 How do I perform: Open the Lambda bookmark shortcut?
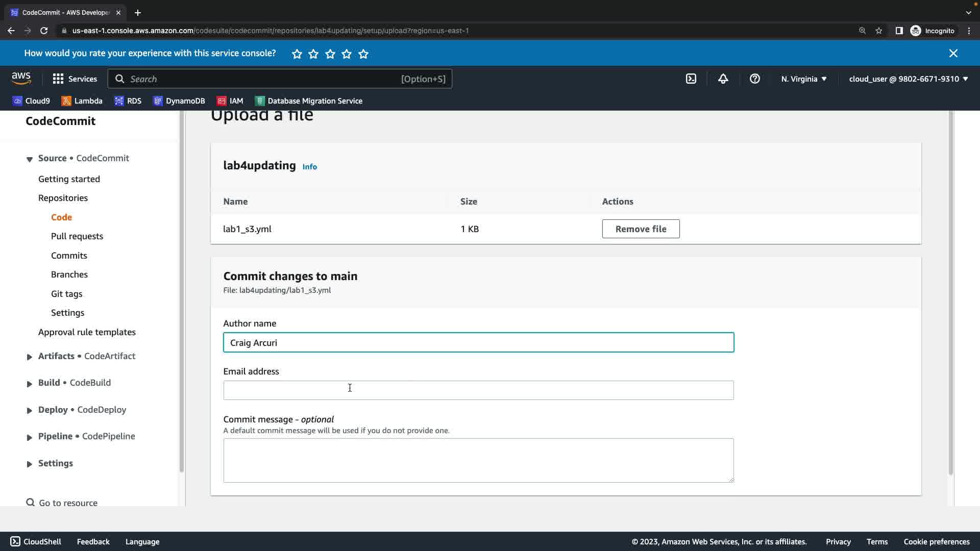point(82,101)
